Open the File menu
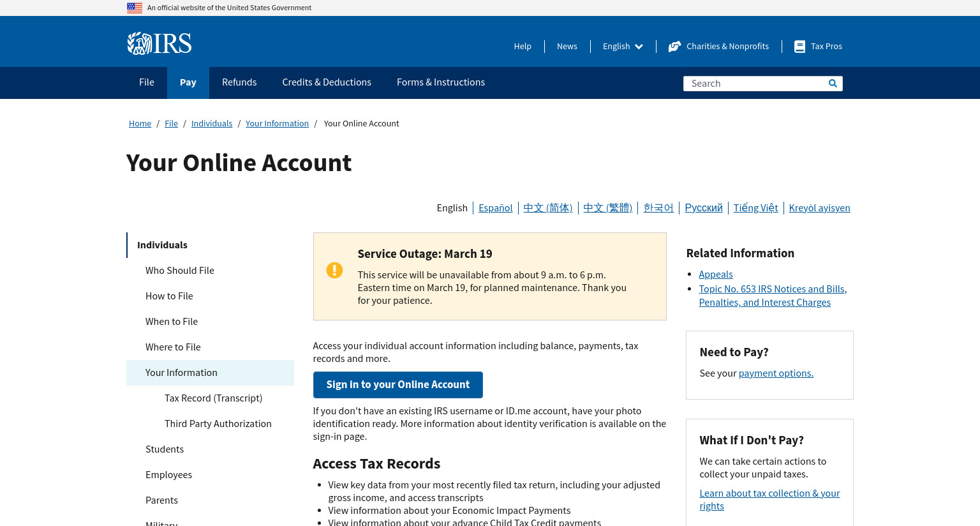Image resolution: width=980 pixels, height=526 pixels. click(147, 82)
